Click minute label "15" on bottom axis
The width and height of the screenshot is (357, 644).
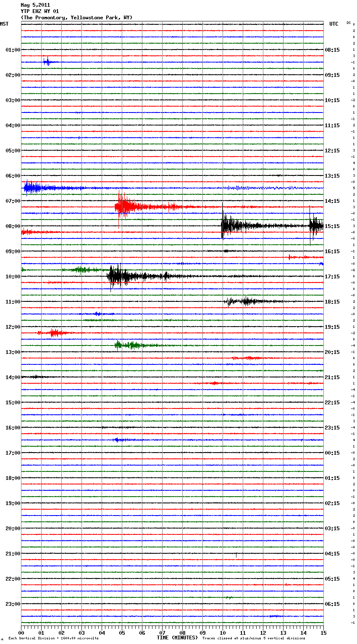coord(323,633)
